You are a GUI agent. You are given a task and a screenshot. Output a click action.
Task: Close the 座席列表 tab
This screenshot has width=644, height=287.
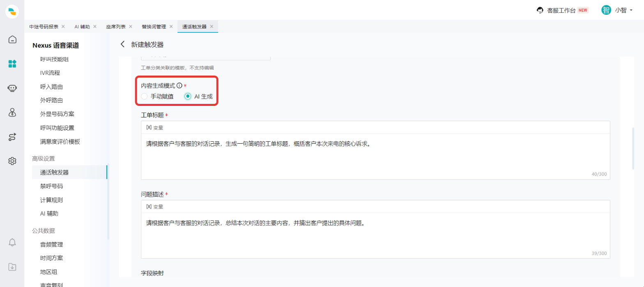[x=131, y=26]
